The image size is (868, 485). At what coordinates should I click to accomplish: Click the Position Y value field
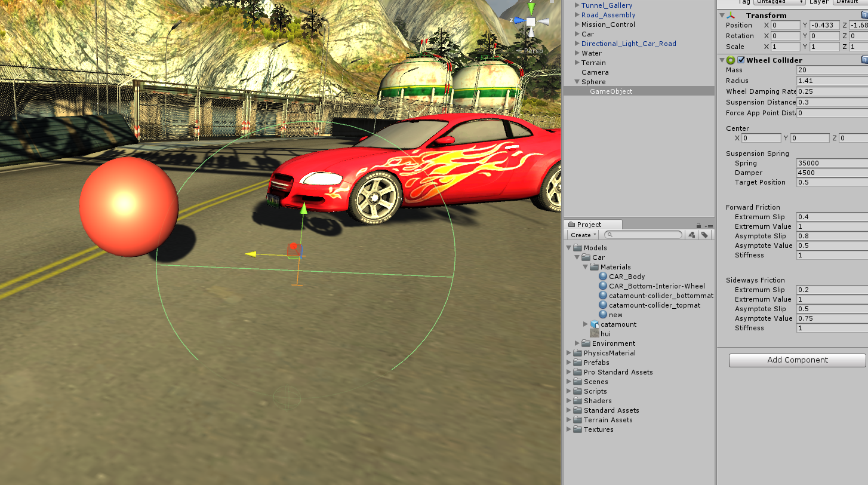(824, 25)
